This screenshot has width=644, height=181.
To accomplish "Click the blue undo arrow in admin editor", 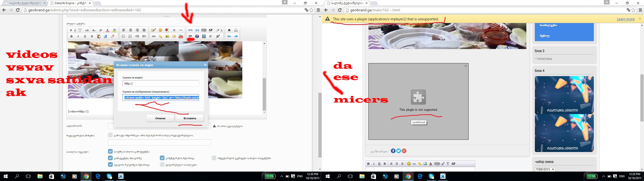I will (x=229, y=36).
